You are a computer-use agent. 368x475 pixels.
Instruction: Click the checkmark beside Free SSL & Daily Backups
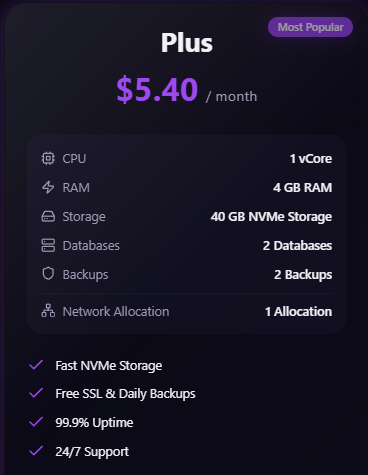pos(36,393)
